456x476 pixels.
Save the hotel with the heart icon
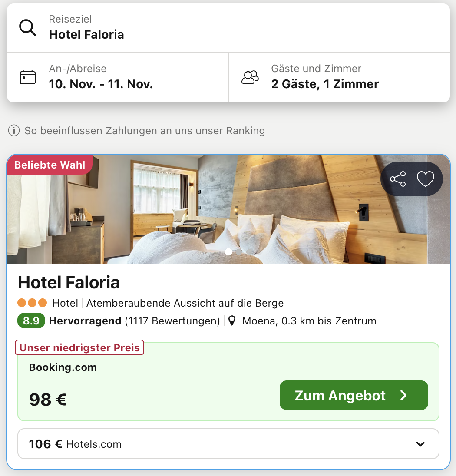pos(425,179)
